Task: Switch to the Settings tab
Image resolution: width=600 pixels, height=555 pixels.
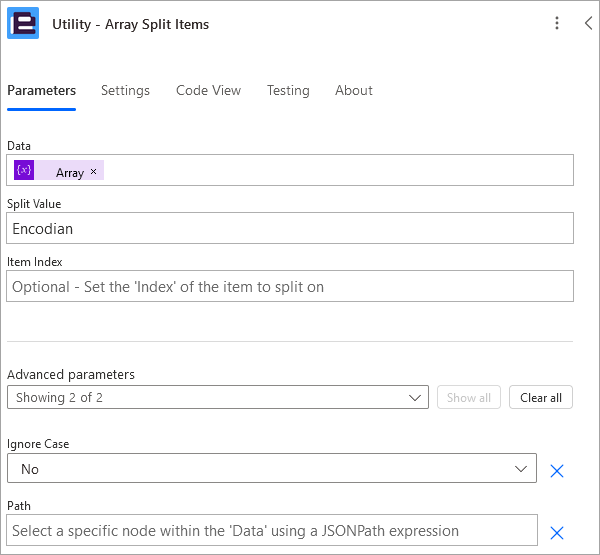Action: point(125,90)
